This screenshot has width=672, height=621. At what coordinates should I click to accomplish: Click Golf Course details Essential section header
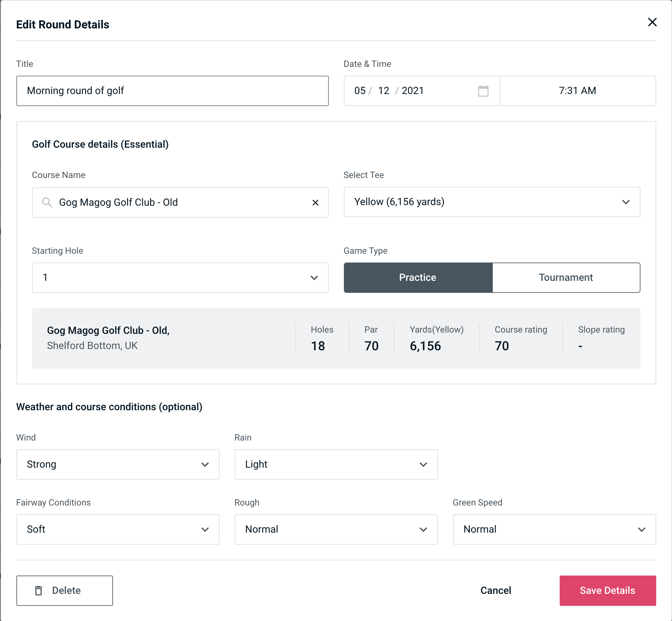tap(101, 143)
